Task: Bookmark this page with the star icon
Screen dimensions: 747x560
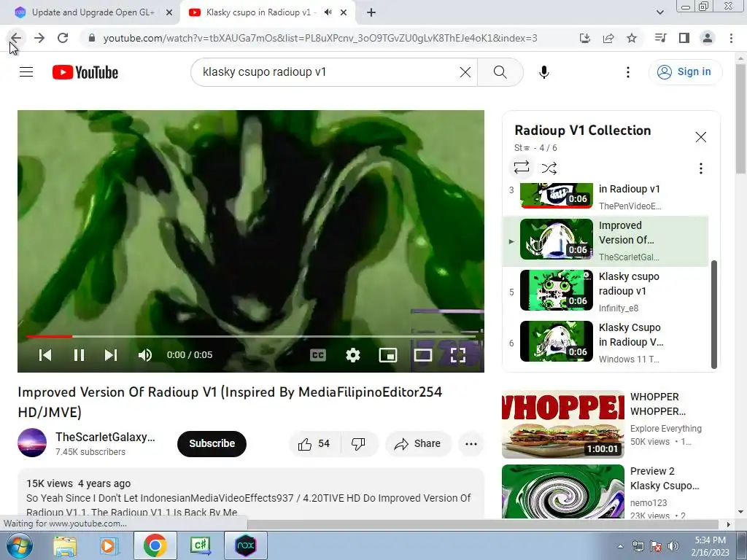Action: pos(632,38)
